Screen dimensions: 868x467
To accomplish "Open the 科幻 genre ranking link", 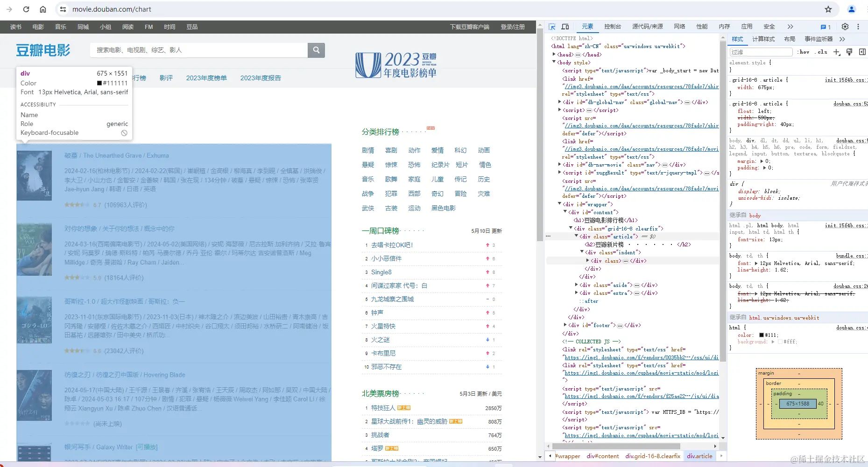I will click(460, 150).
